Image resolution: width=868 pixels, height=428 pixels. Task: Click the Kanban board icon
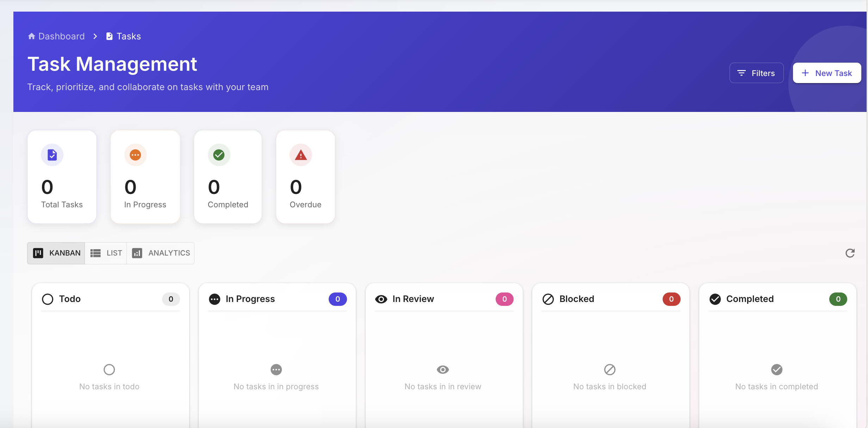point(38,253)
